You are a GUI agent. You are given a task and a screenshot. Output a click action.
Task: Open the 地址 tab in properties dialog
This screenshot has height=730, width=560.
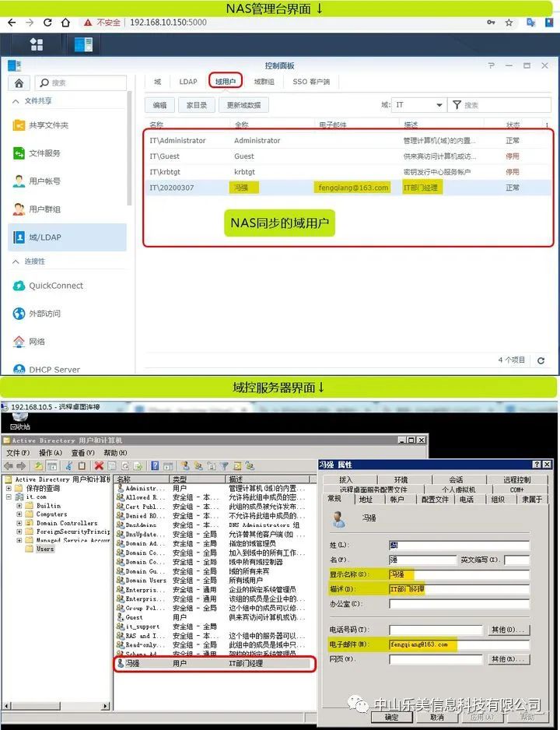(x=366, y=499)
